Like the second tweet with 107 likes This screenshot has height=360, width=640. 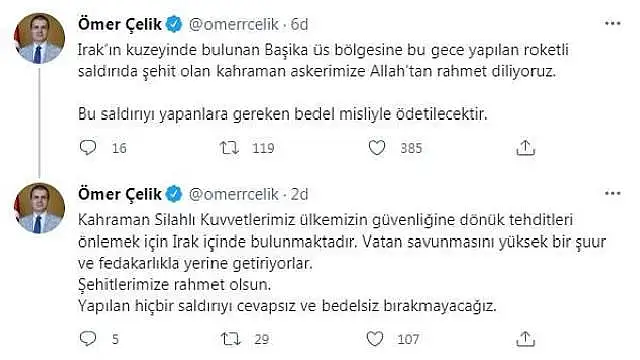point(375,338)
